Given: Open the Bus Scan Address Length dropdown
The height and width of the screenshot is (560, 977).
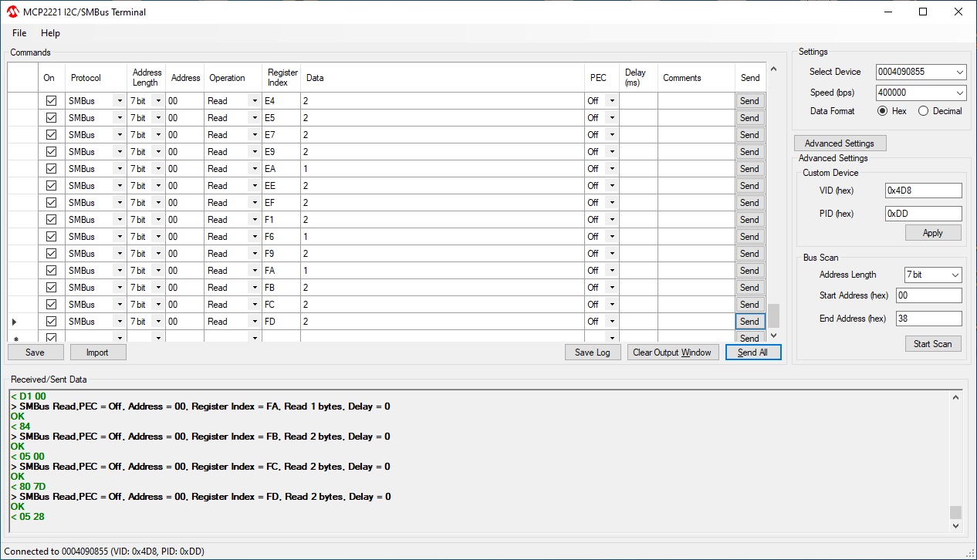Looking at the screenshot, I should (x=955, y=275).
